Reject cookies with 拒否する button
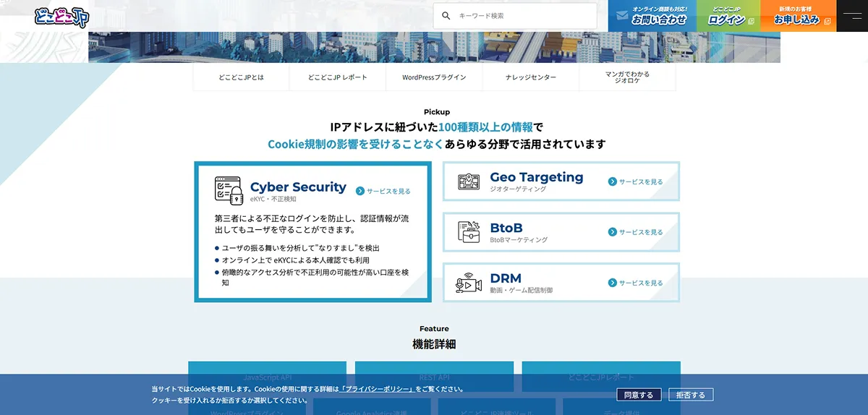Image resolution: width=868 pixels, height=415 pixels. point(692,395)
